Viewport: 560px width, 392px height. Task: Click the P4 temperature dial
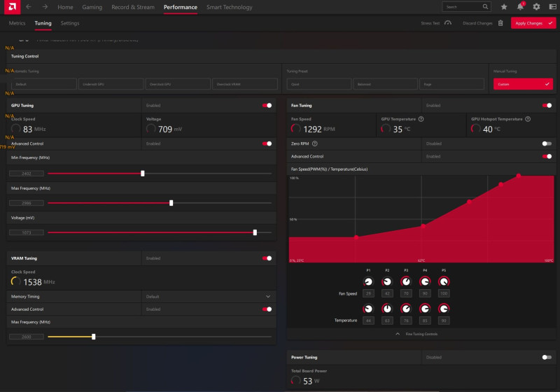coord(425,309)
